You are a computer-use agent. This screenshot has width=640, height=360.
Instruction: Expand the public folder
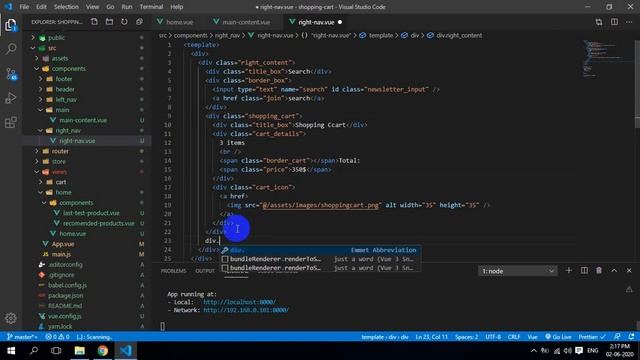[56, 38]
